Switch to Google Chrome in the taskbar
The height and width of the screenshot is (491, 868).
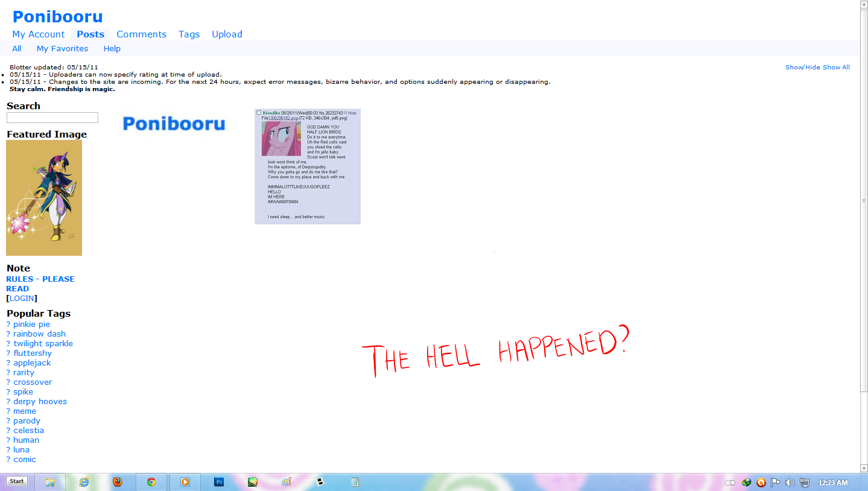(151, 482)
